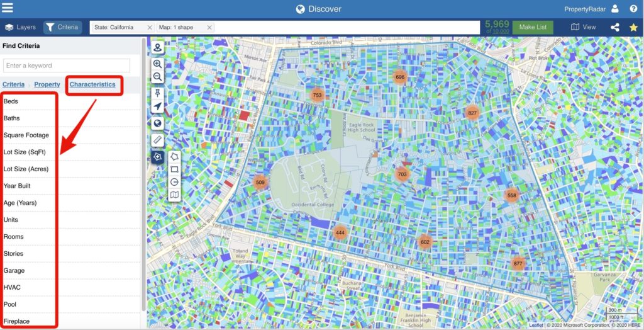644x330 pixels.
Task: Open the hamburger main menu
Action: [x=8, y=8]
